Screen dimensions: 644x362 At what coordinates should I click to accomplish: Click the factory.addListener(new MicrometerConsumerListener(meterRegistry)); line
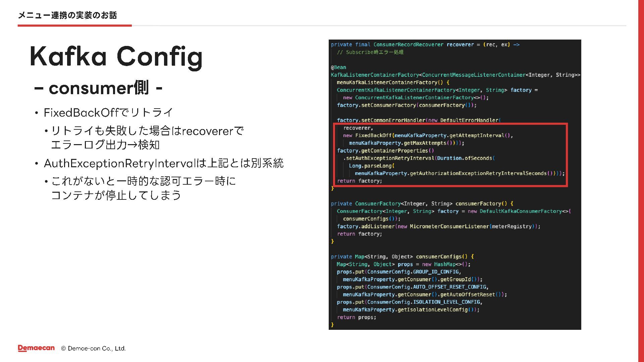tap(439, 227)
